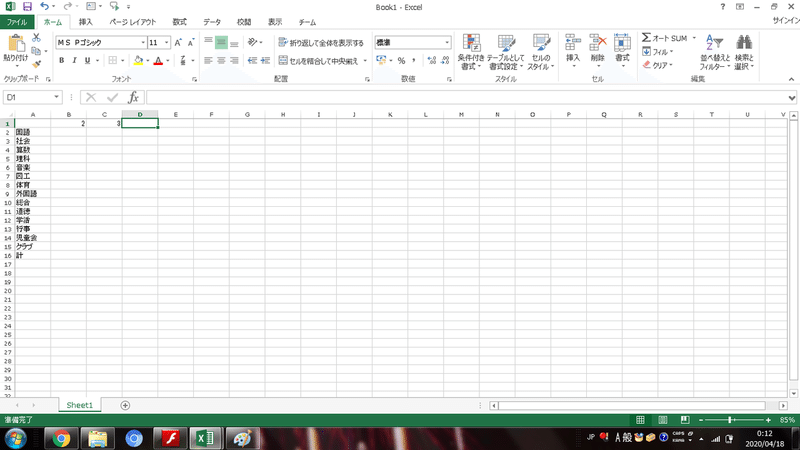Open Format as Table gallery
The image size is (800, 450).
(505, 52)
